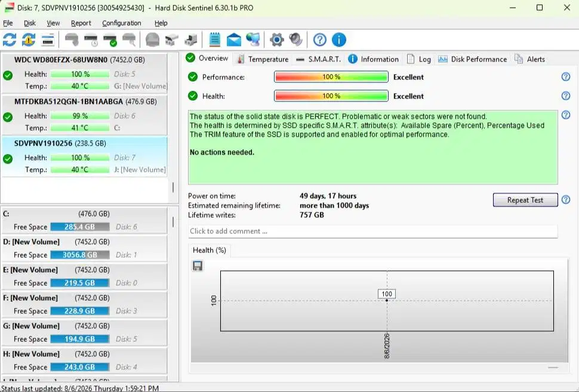Click the 100 data point on health graph
The width and height of the screenshot is (579, 392).
pos(387,300)
